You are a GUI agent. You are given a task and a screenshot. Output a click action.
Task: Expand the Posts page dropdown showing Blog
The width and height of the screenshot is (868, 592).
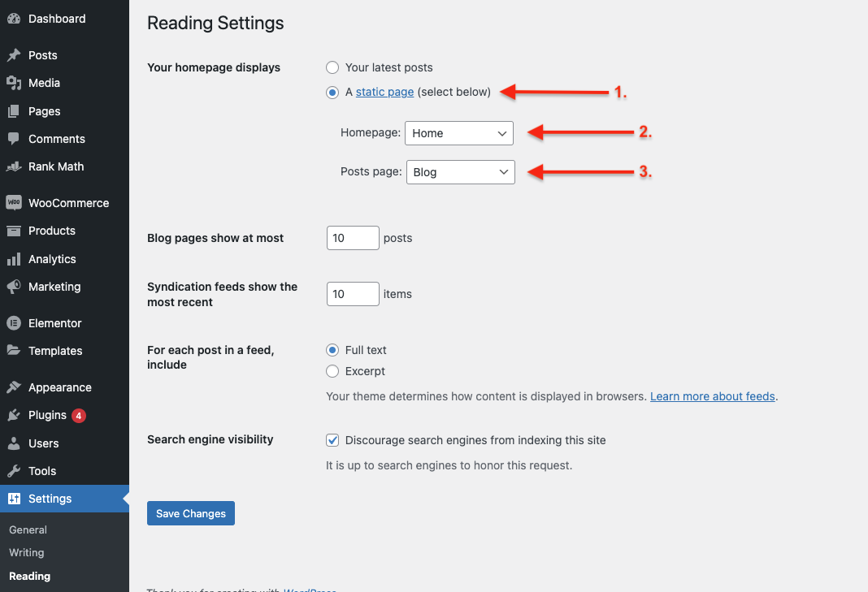click(x=459, y=172)
